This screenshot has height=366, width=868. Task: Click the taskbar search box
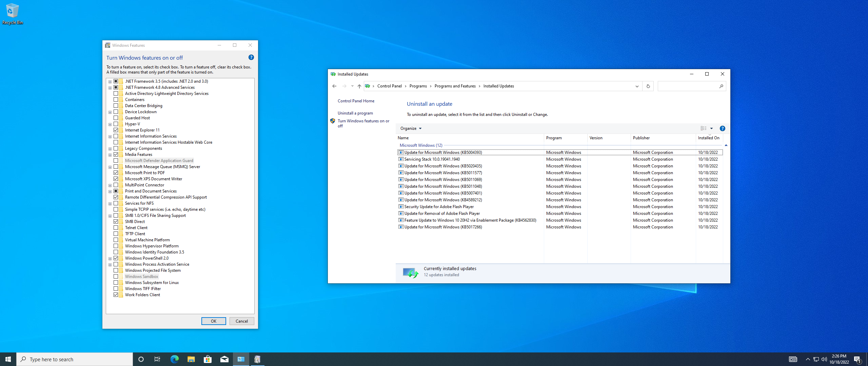coord(75,359)
